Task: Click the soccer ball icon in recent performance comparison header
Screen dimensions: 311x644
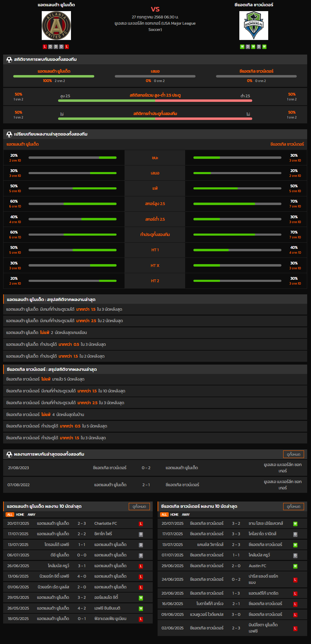Action: [9, 134]
